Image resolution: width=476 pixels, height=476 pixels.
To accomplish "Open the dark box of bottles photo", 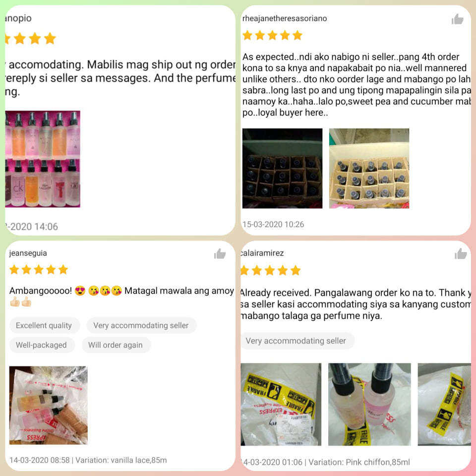I will click(282, 169).
